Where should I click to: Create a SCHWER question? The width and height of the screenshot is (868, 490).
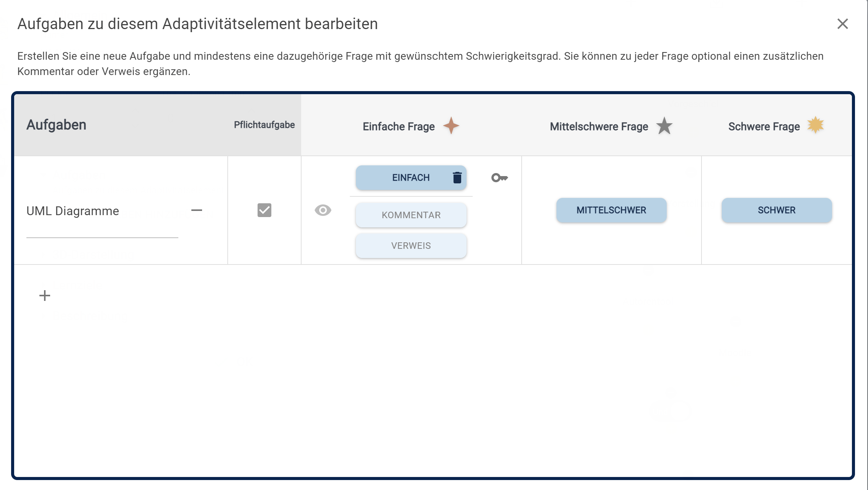coord(777,210)
